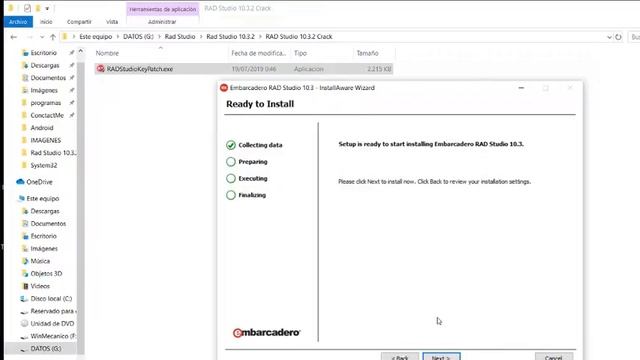Sort by Fecha de modificación column
Viewport: 640px width, 360px height.
pos(258,53)
